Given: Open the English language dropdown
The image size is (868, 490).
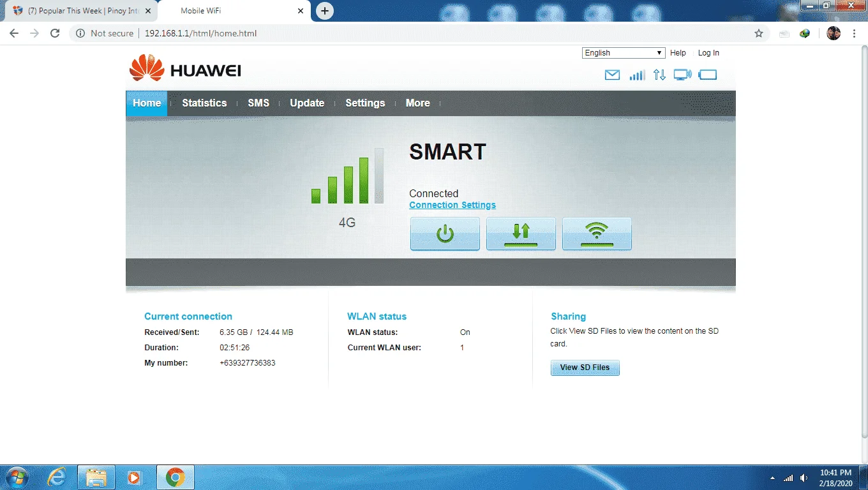Looking at the screenshot, I should [624, 53].
